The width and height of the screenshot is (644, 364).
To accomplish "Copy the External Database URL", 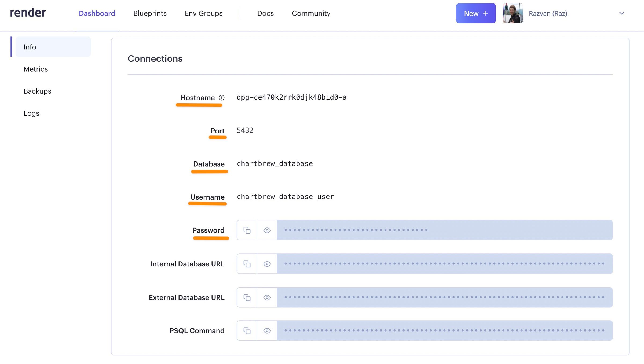I will point(247,297).
